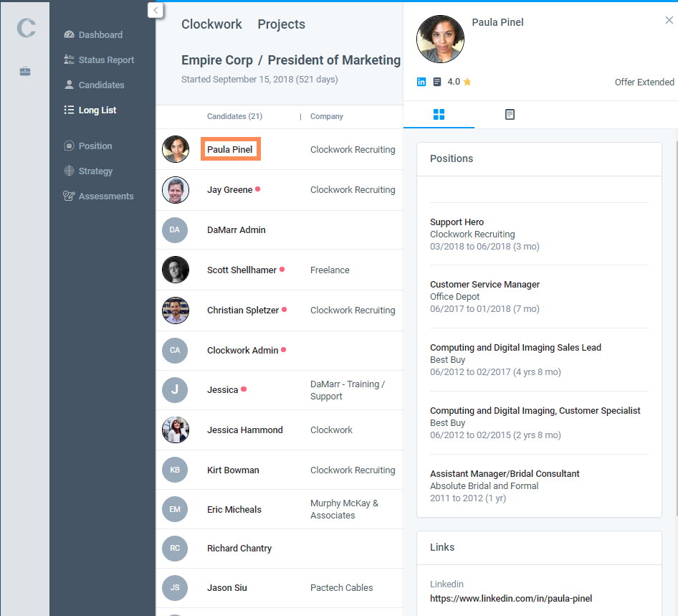The width and height of the screenshot is (678, 616).
Task: Click the Clockwork C logo
Action: tap(26, 28)
